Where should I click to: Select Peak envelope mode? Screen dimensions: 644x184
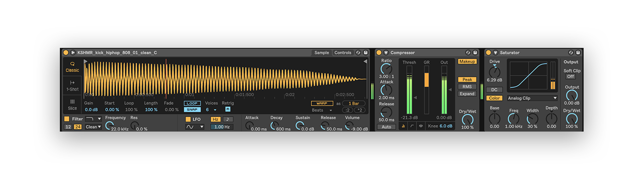pyautogui.click(x=467, y=80)
